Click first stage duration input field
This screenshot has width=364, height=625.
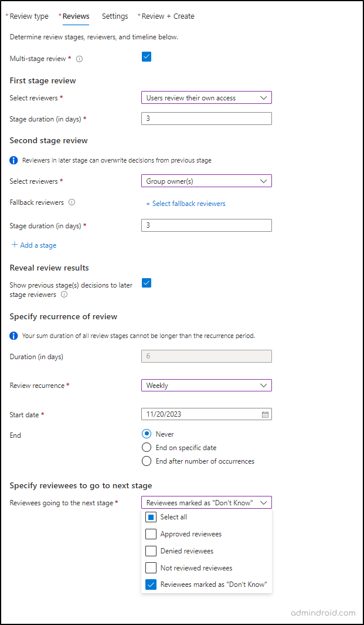206,119
